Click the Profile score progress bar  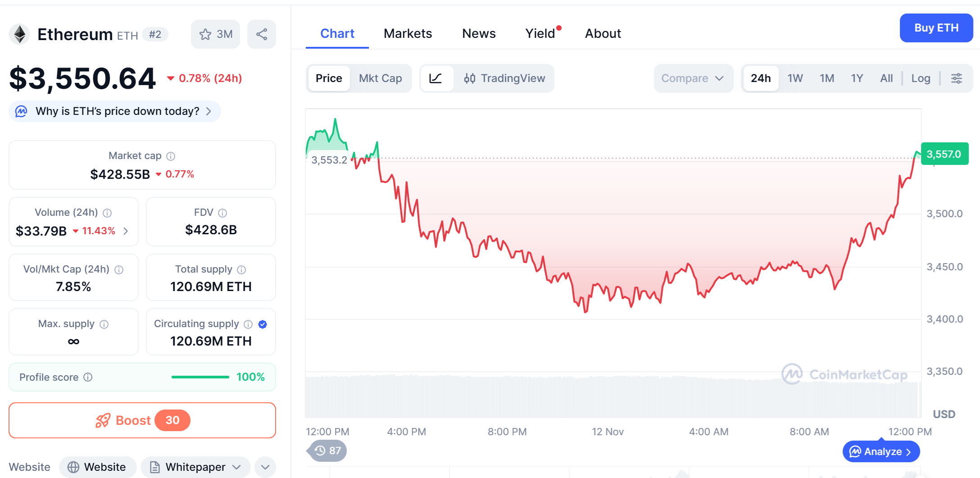pyautogui.click(x=200, y=377)
